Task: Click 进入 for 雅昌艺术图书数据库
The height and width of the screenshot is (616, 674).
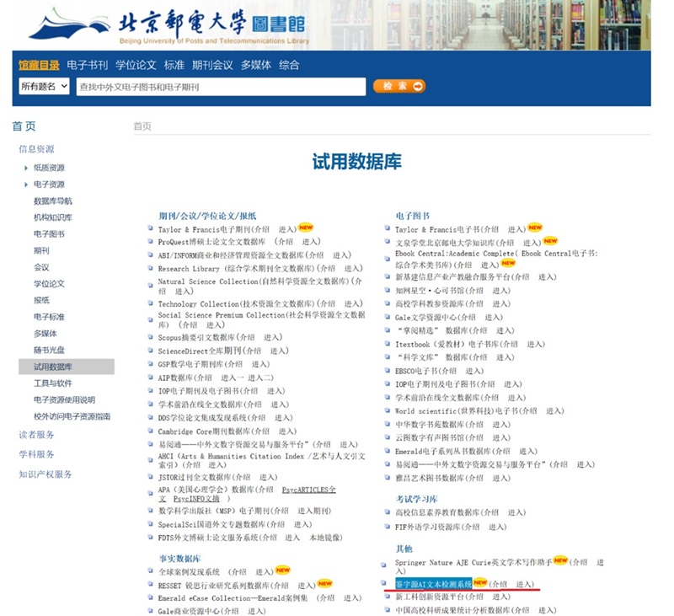Action: pos(500,478)
